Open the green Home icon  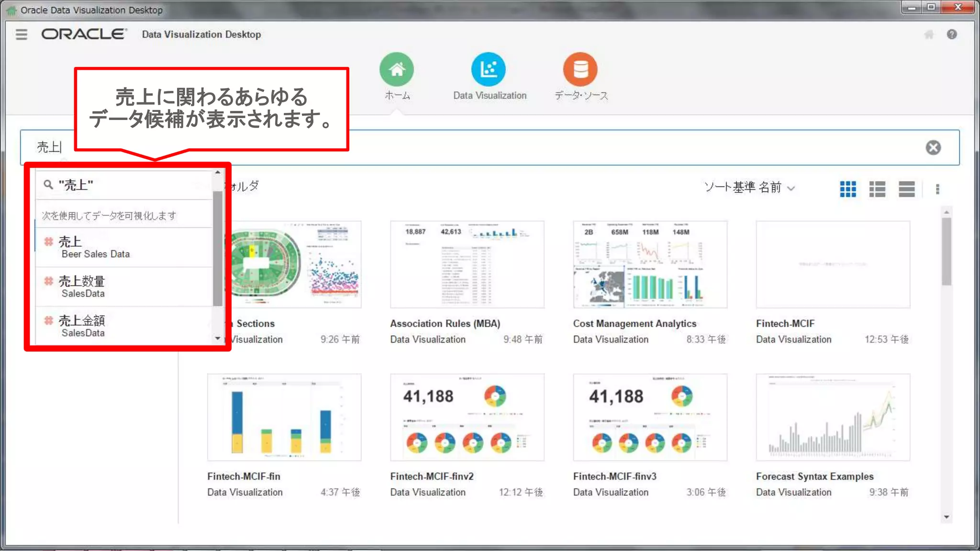pos(397,69)
